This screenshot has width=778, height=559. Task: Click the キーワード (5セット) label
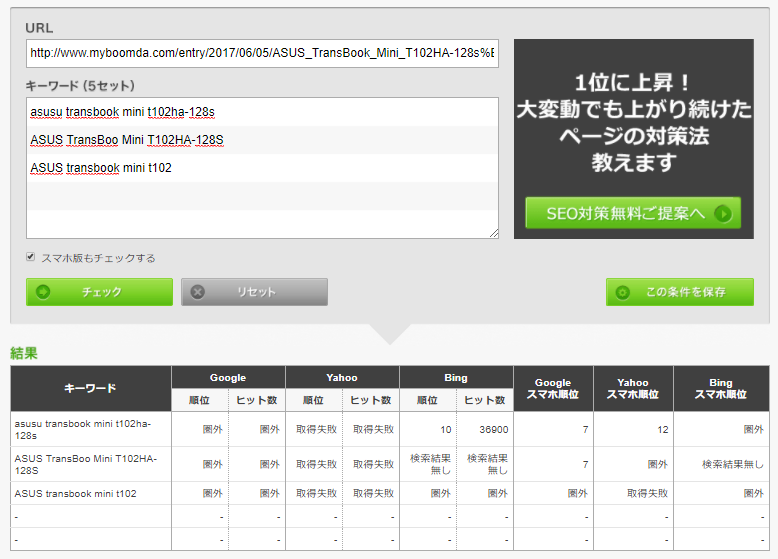[x=80, y=86]
